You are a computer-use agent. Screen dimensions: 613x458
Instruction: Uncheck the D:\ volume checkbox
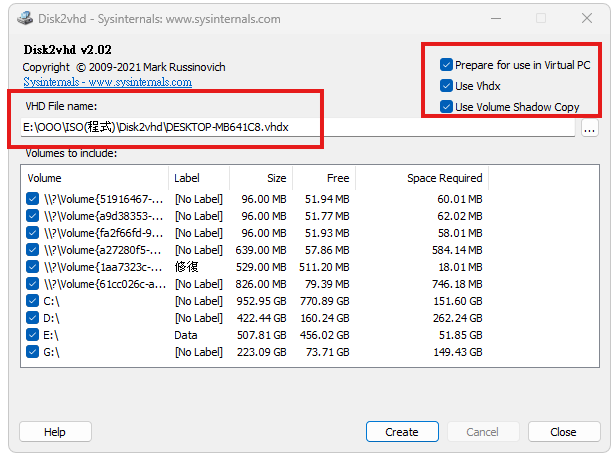(x=32, y=318)
